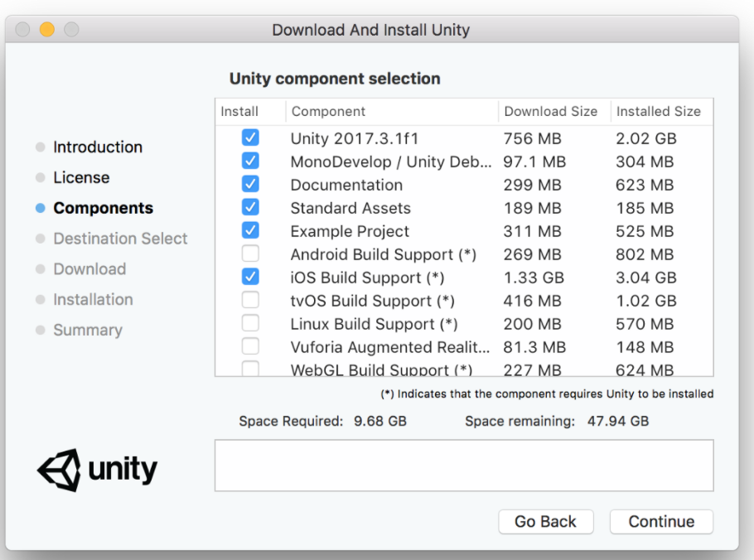Click the Go Back button
754x560 pixels.
coord(545,521)
